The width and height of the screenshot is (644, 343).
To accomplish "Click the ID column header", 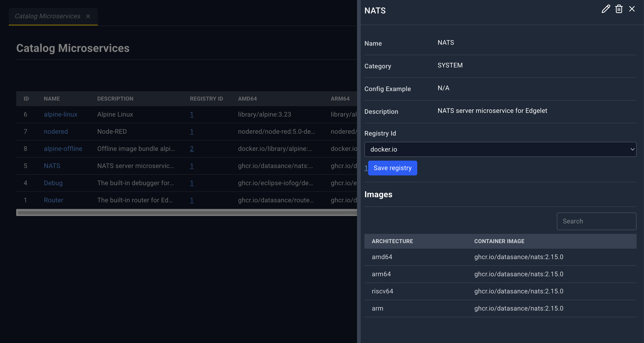I will 26,99.
